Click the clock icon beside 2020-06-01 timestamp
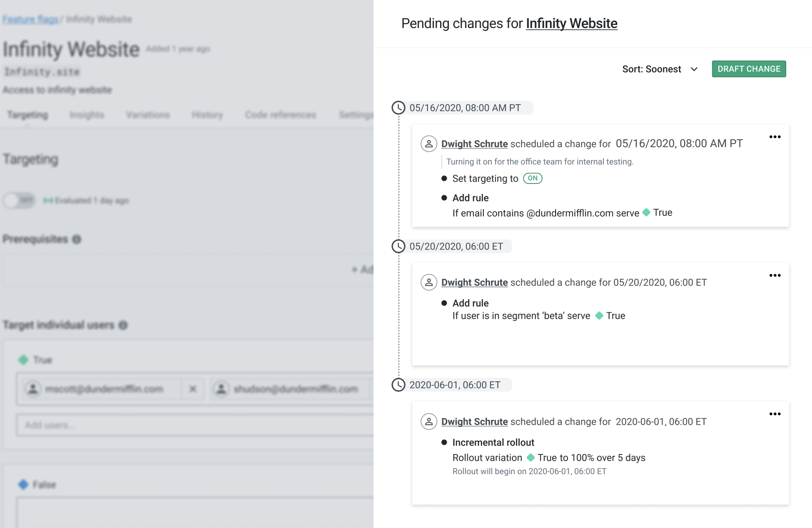 click(x=399, y=385)
